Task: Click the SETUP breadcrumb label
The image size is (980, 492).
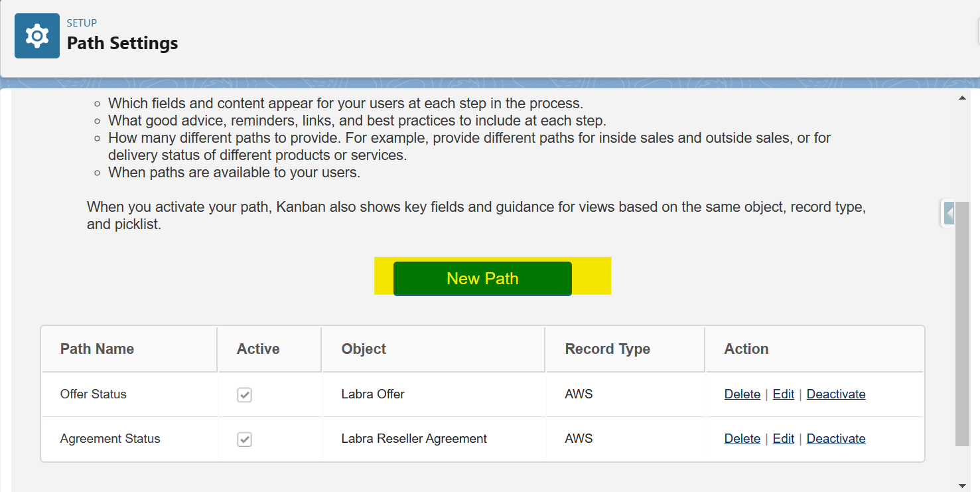Action: click(x=82, y=23)
